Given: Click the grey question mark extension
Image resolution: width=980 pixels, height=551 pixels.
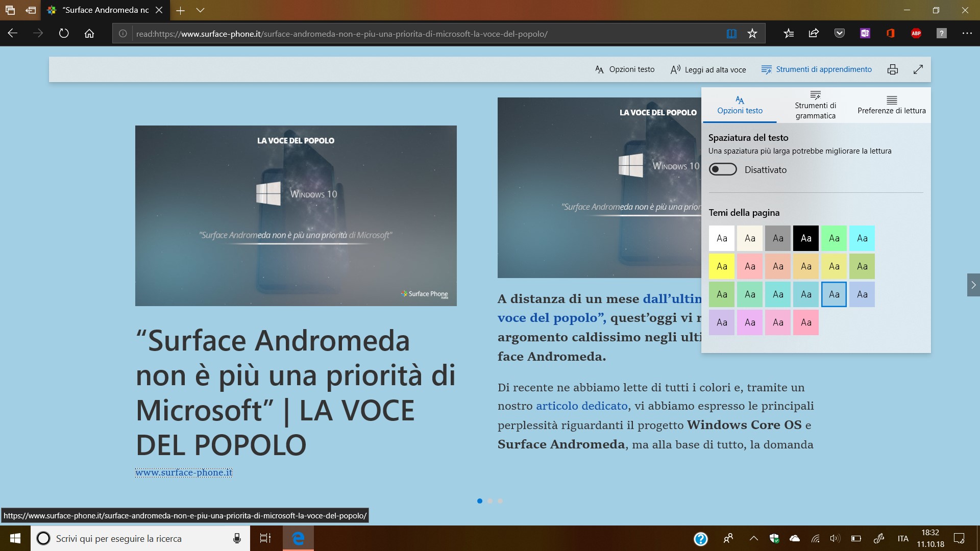Looking at the screenshot, I should click(942, 33).
